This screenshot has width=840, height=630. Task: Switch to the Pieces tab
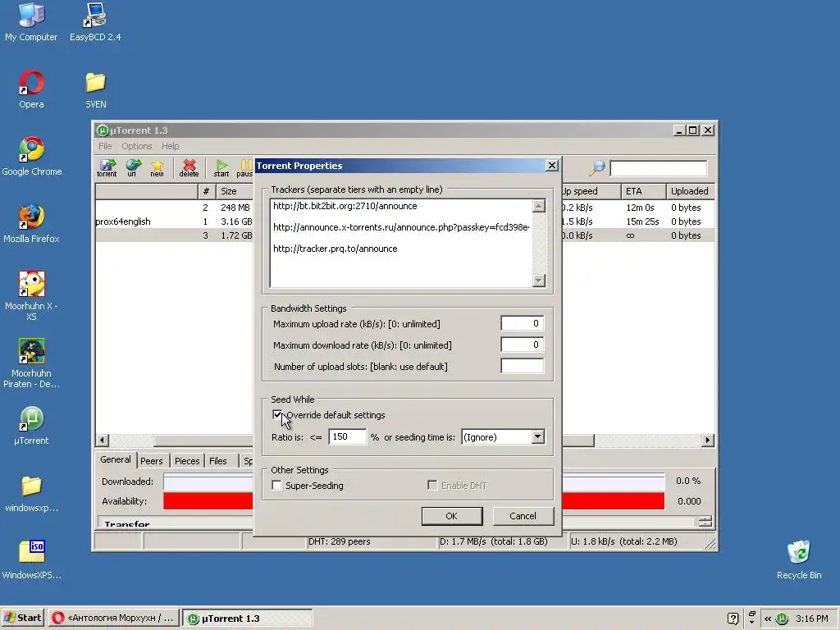click(187, 461)
